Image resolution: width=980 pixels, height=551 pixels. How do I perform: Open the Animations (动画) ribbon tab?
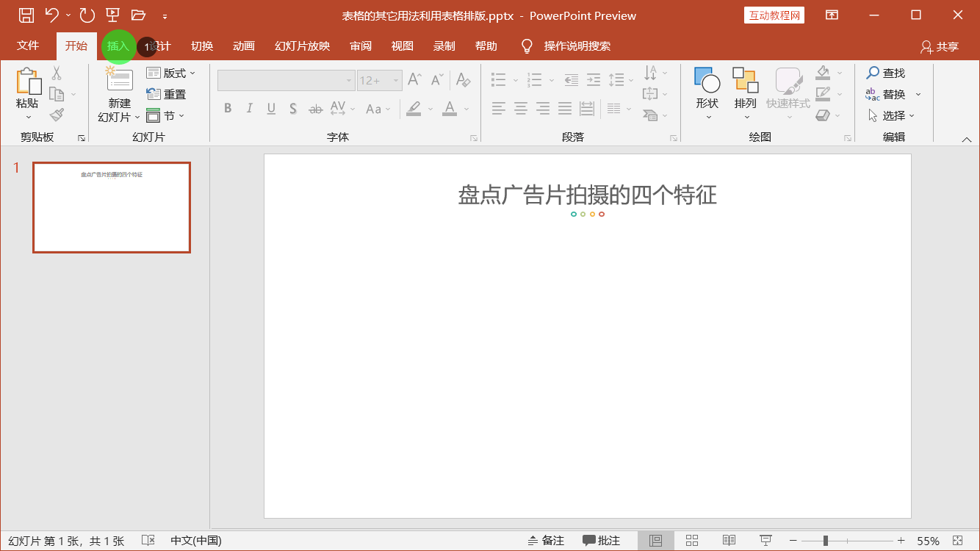[x=243, y=46]
